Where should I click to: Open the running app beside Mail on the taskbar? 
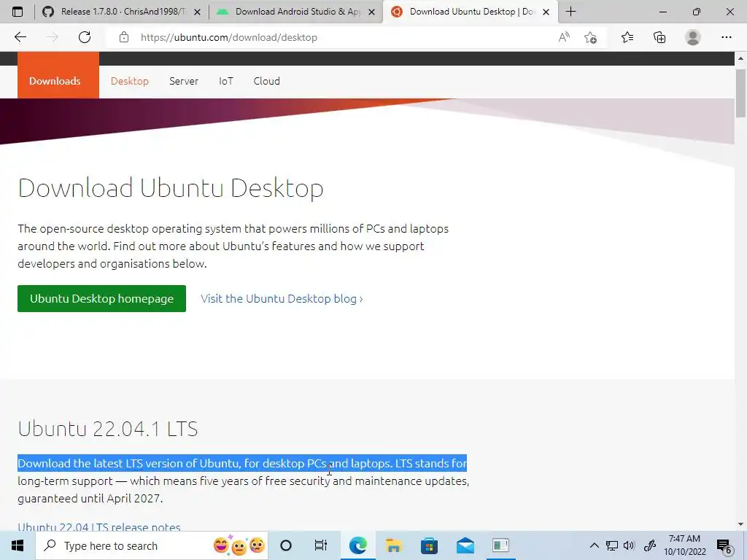[500, 545]
